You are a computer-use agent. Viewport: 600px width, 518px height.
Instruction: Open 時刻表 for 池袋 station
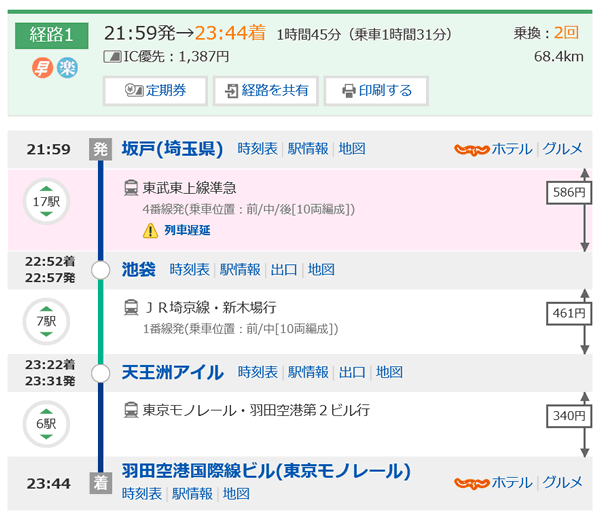(x=189, y=269)
